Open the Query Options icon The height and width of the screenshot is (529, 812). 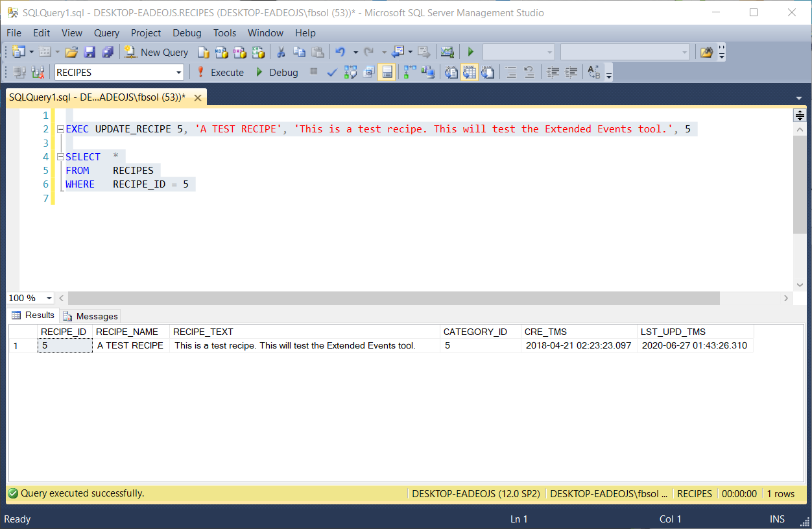368,72
